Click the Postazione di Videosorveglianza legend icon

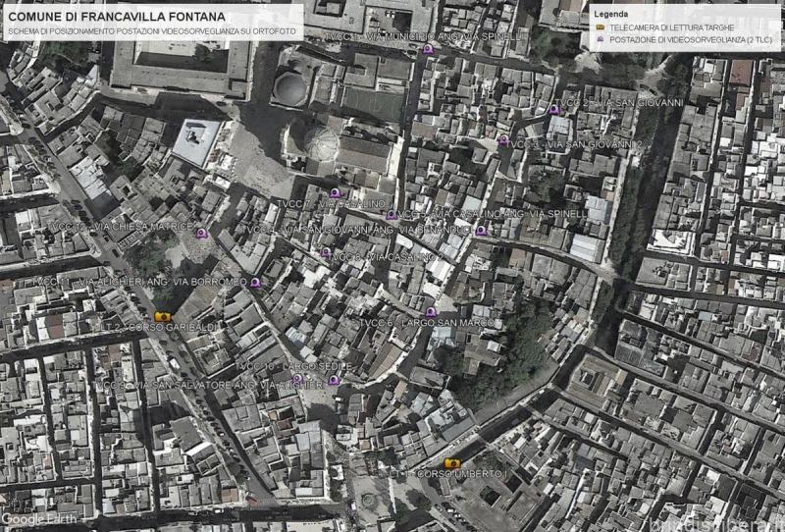(601, 40)
